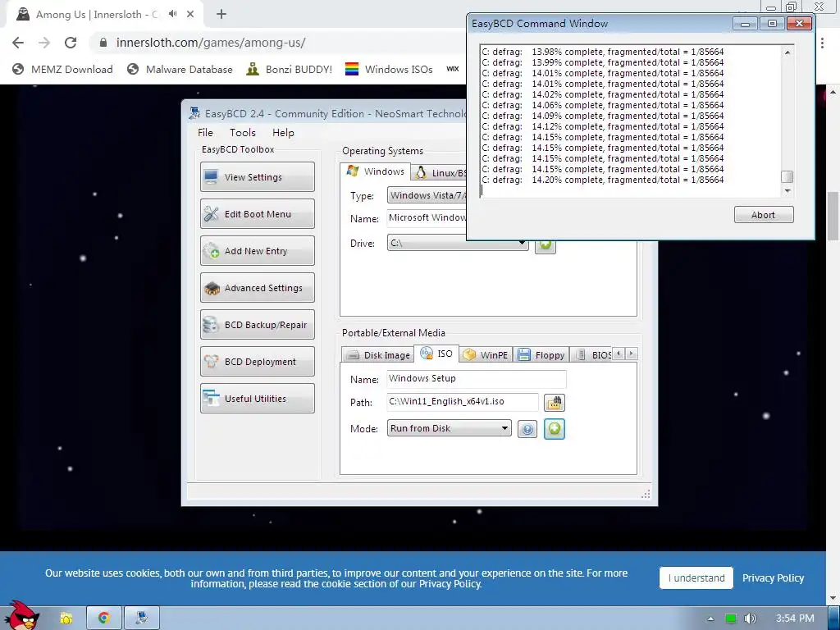Select the BIOS tab
840x630 pixels.
click(x=591, y=354)
